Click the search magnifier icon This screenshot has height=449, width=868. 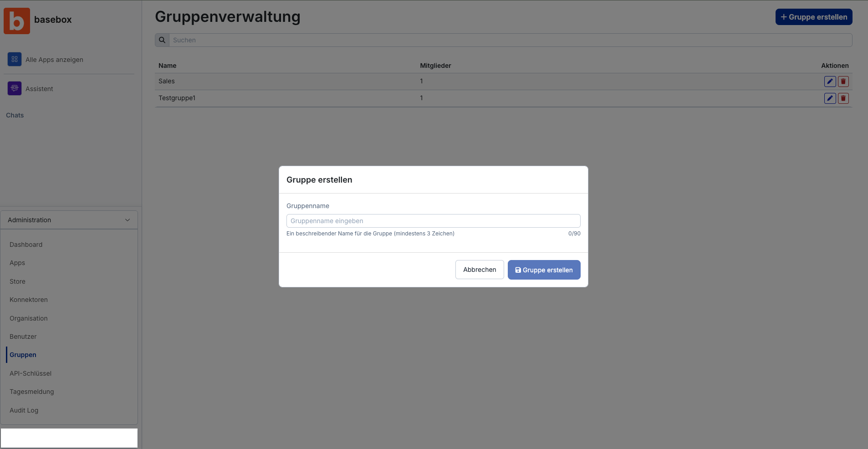162,40
